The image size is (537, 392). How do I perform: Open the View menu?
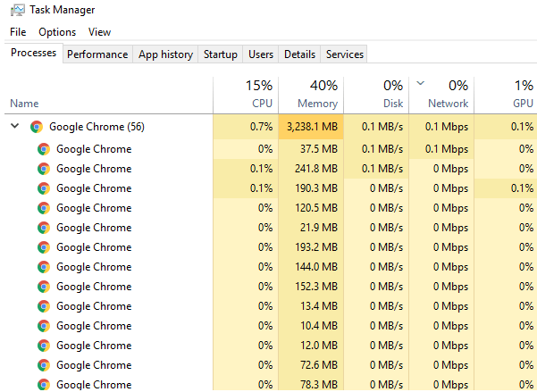99,32
